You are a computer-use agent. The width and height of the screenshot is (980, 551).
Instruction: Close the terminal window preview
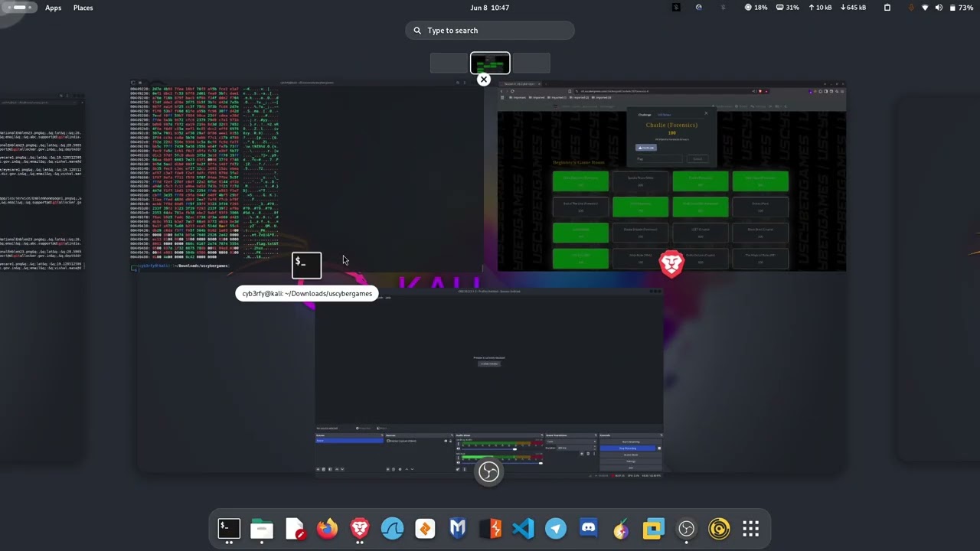point(483,80)
